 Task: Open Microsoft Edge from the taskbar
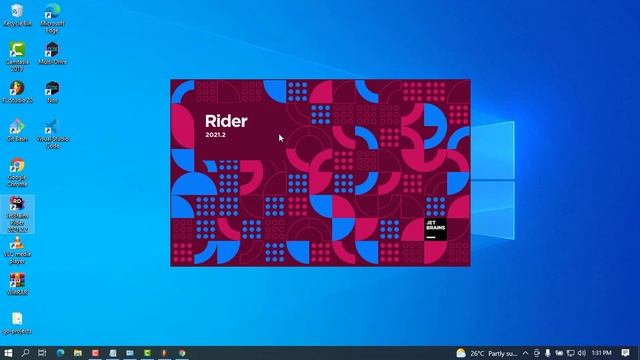point(60,353)
